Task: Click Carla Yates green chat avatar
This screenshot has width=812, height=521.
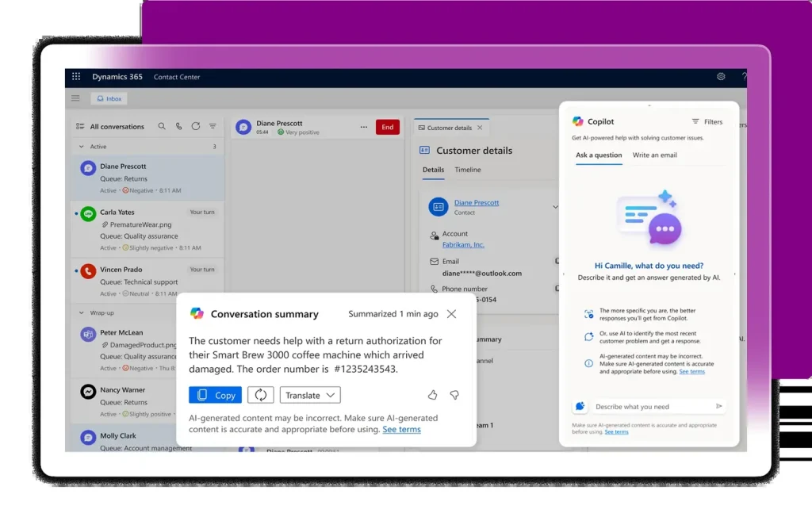Action: [88, 214]
